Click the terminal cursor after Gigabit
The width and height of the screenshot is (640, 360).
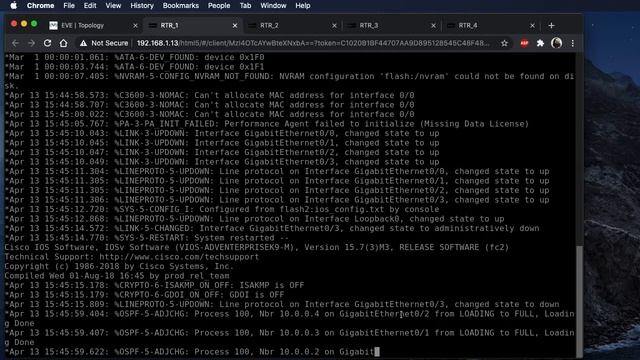click(377, 351)
